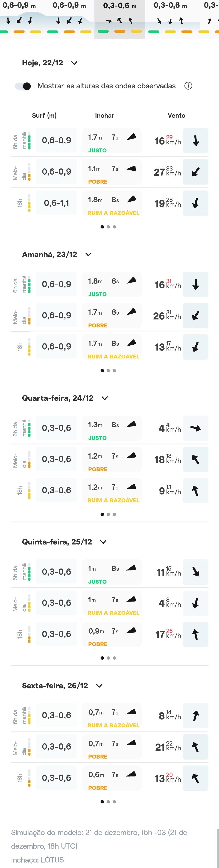This screenshot has height=868, width=219.
Task: Click today's 6h swell direction icon
Action: coord(131,137)
